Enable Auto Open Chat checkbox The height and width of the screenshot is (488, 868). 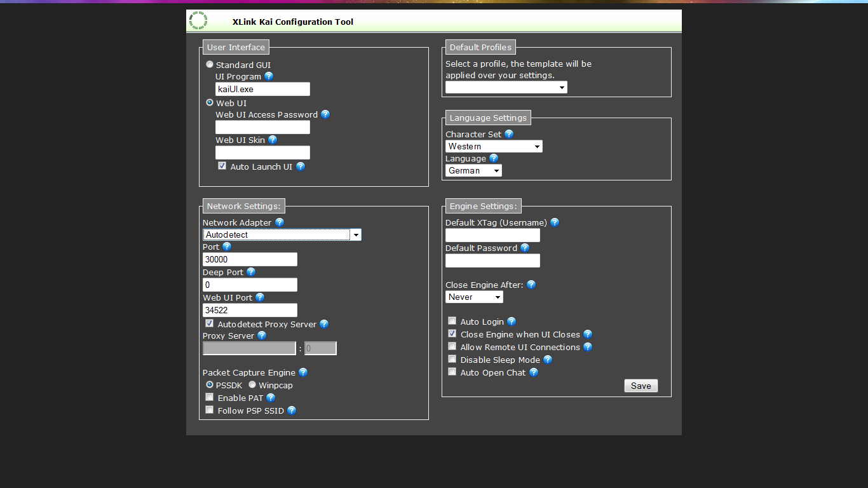coord(452,371)
